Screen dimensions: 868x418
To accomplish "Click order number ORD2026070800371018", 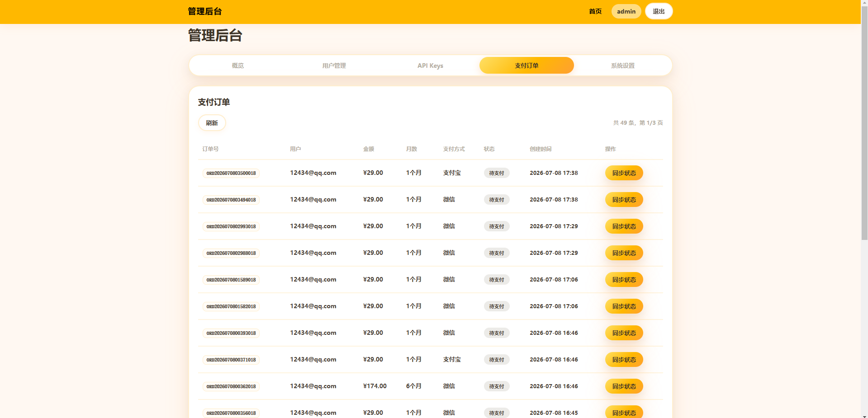I will pos(231,360).
